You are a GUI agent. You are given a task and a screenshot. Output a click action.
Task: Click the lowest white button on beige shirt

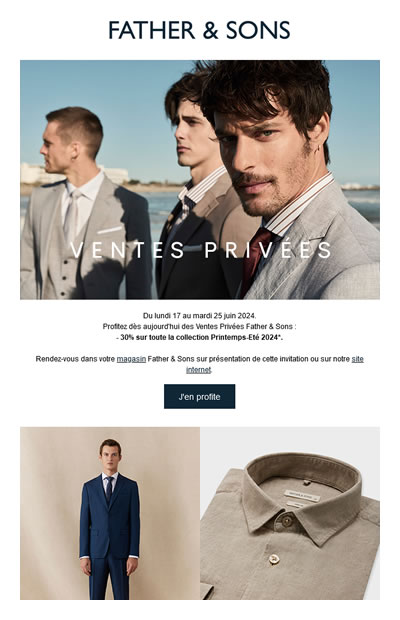click(x=274, y=559)
